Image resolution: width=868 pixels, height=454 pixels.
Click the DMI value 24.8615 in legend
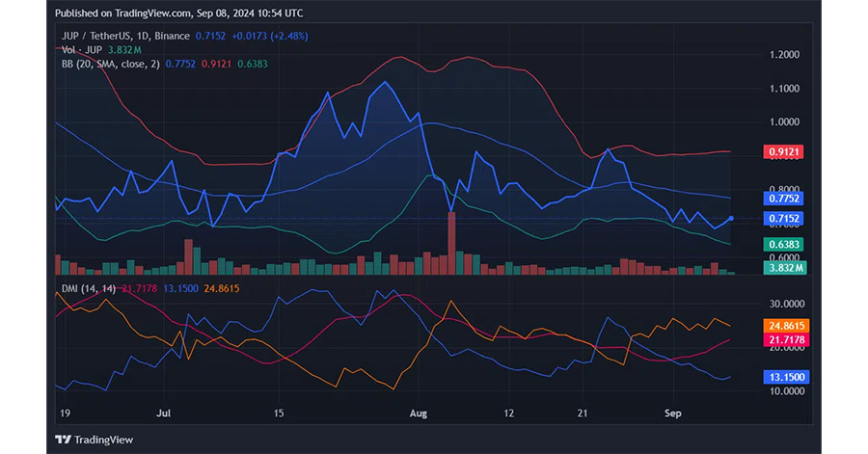click(x=222, y=288)
